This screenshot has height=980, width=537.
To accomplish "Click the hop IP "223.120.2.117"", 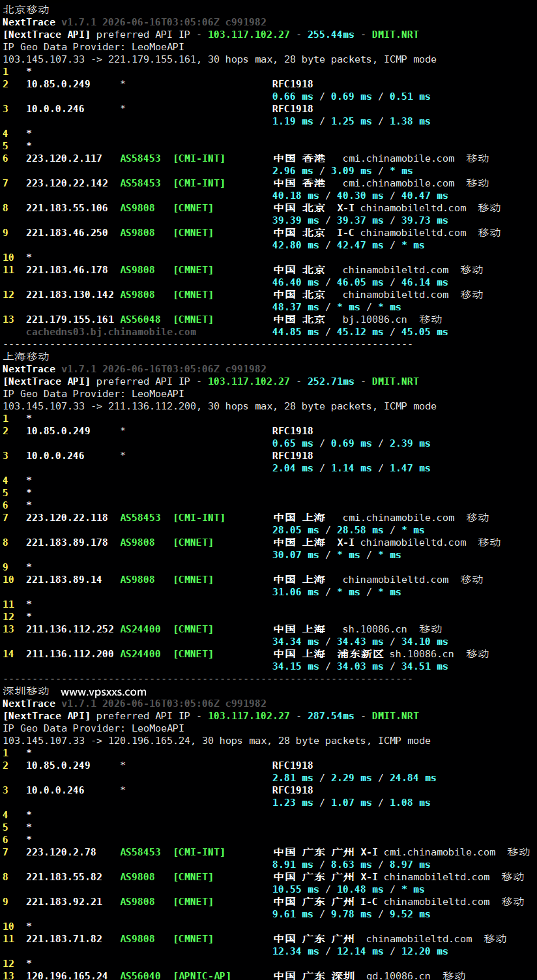I will (64, 158).
